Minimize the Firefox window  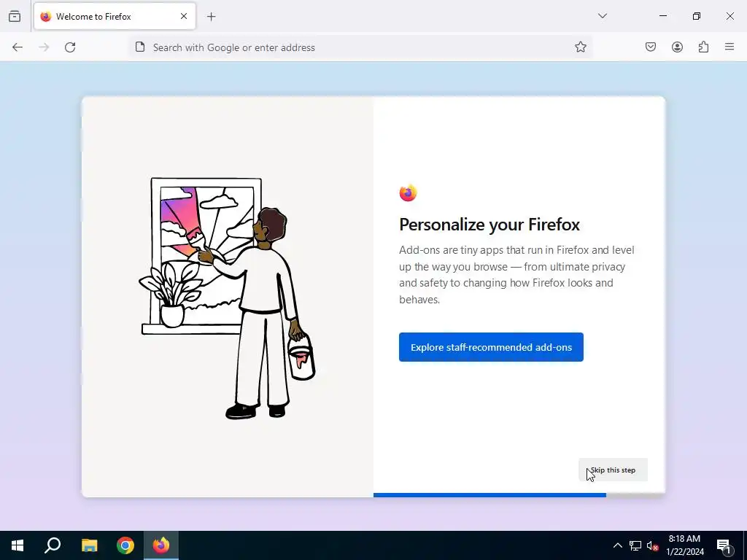coord(663,16)
